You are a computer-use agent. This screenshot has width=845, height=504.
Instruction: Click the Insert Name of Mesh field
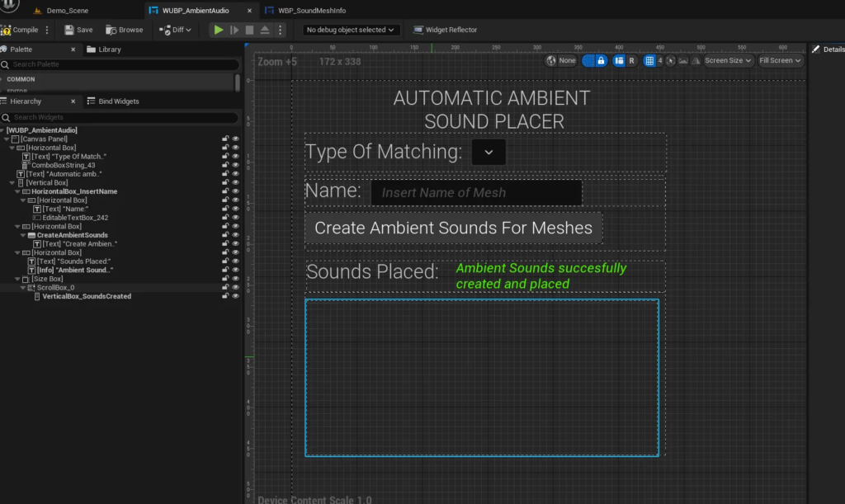pyautogui.click(x=475, y=193)
